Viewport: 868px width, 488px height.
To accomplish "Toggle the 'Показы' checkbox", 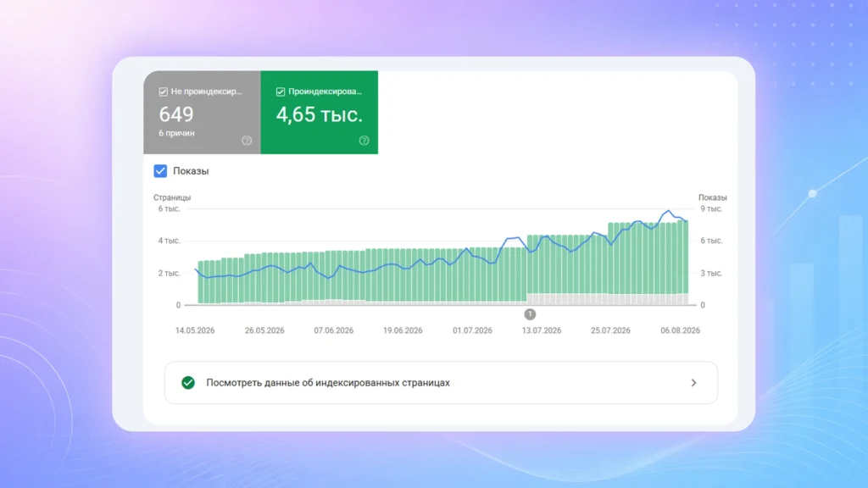I will tap(160, 171).
